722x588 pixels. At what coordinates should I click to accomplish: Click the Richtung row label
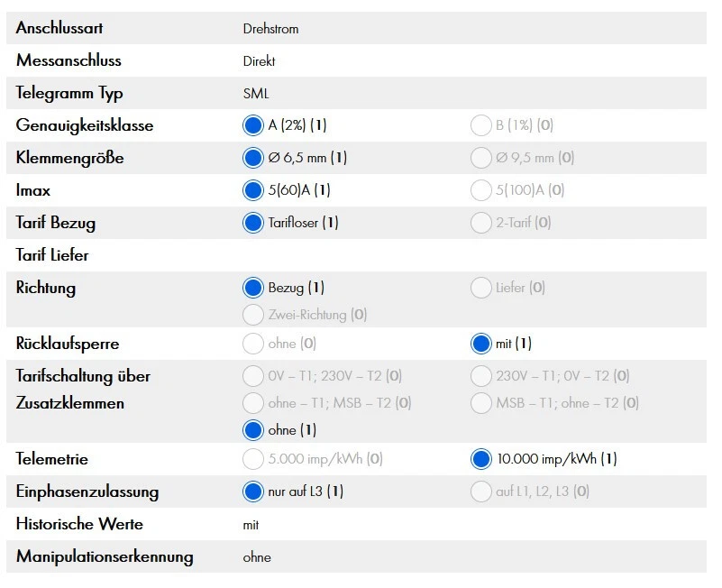pos(46,288)
